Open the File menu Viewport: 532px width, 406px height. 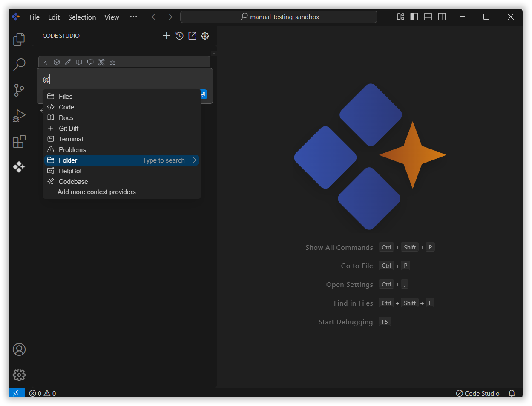(x=34, y=17)
